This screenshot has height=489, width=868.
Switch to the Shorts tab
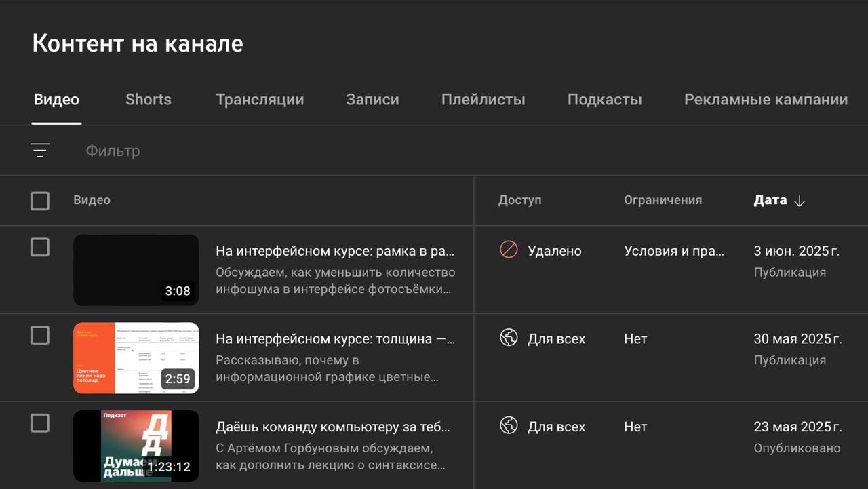coord(149,100)
